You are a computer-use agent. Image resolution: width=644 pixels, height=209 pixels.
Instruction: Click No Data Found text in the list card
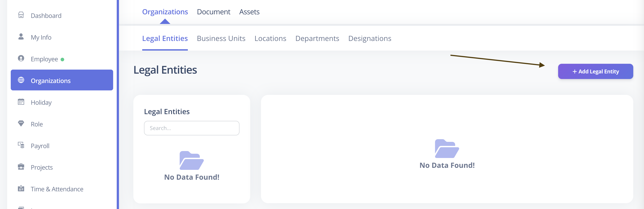click(x=192, y=177)
